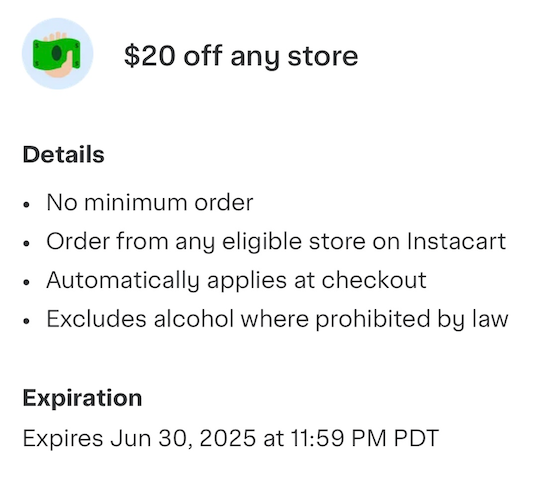This screenshot has height=485, width=547.
Task: Click the word 'Expires' in the expiration line
Action: (x=63, y=439)
